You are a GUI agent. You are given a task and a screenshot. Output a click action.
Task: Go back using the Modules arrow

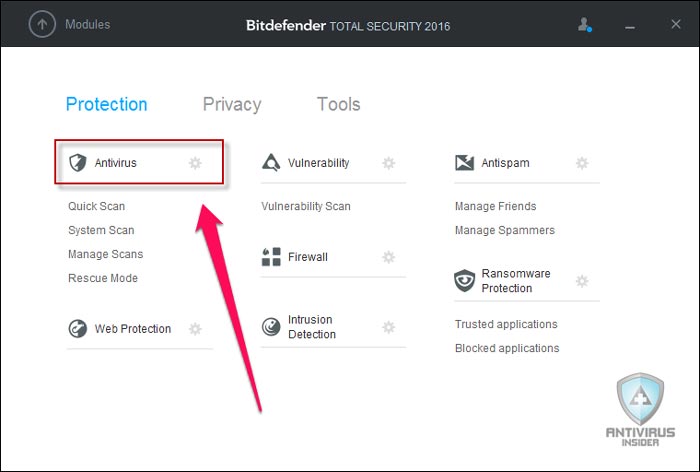click(x=42, y=24)
